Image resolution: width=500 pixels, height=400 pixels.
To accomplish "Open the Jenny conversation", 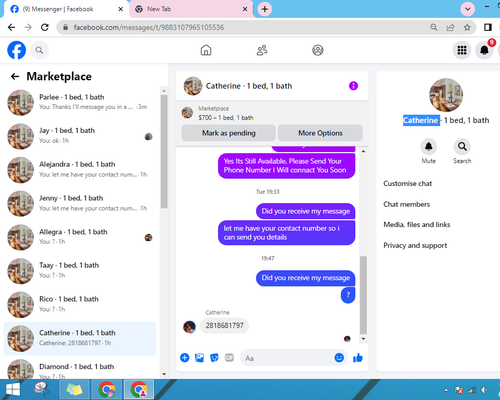I will (80, 203).
